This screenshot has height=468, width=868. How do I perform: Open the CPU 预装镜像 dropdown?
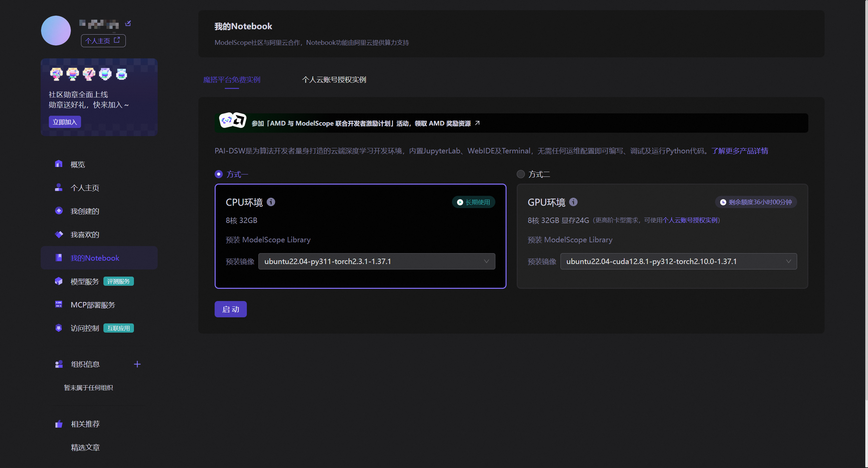[377, 261]
